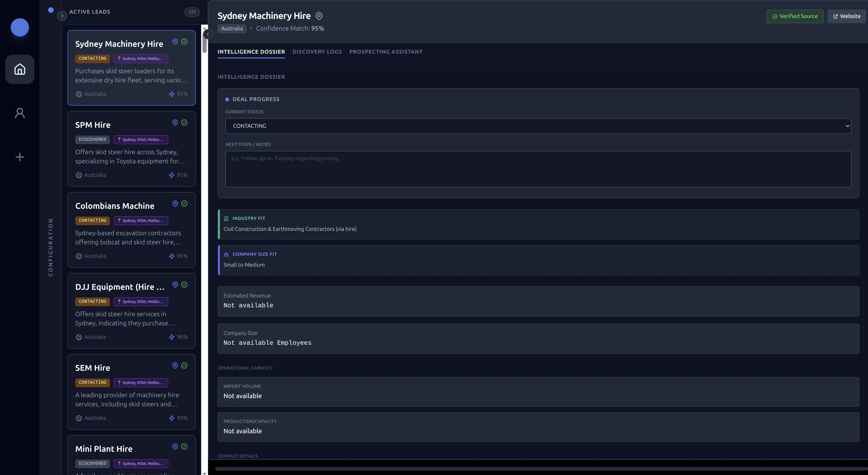The height and width of the screenshot is (475, 868).
Task: Click the "Not available Employees" value
Action: 267,342
